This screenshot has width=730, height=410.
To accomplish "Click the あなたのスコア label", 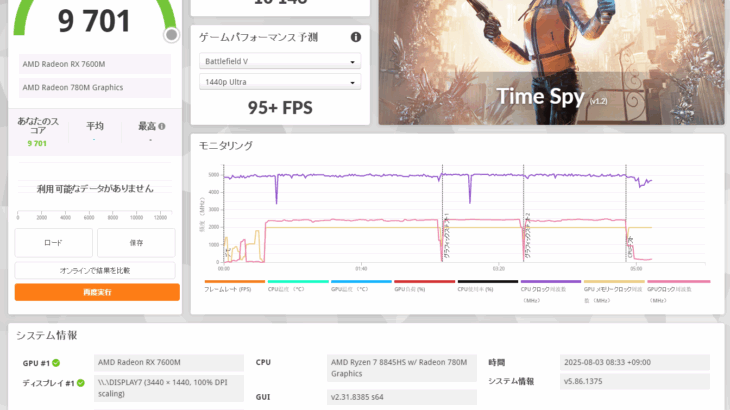I will (x=38, y=126).
